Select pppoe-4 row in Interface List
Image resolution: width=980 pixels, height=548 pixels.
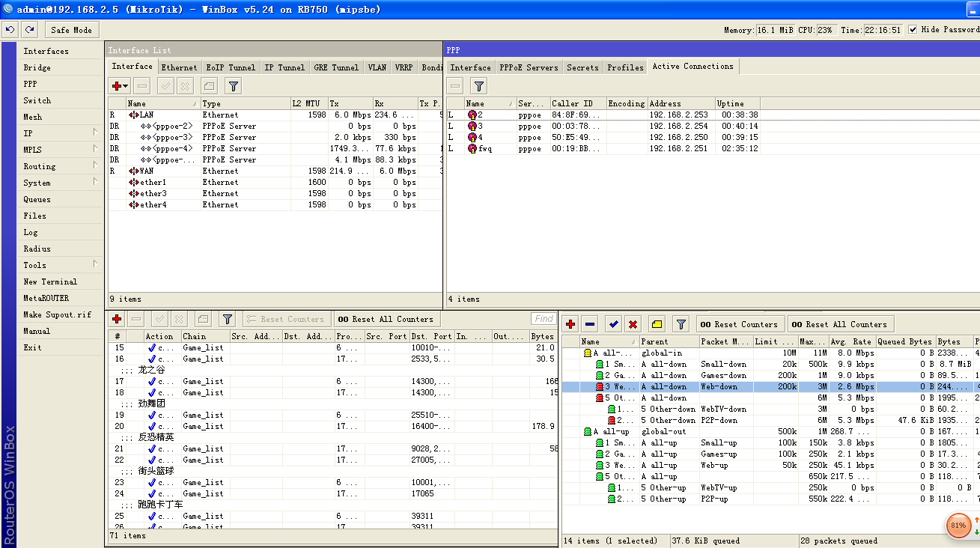pos(275,148)
